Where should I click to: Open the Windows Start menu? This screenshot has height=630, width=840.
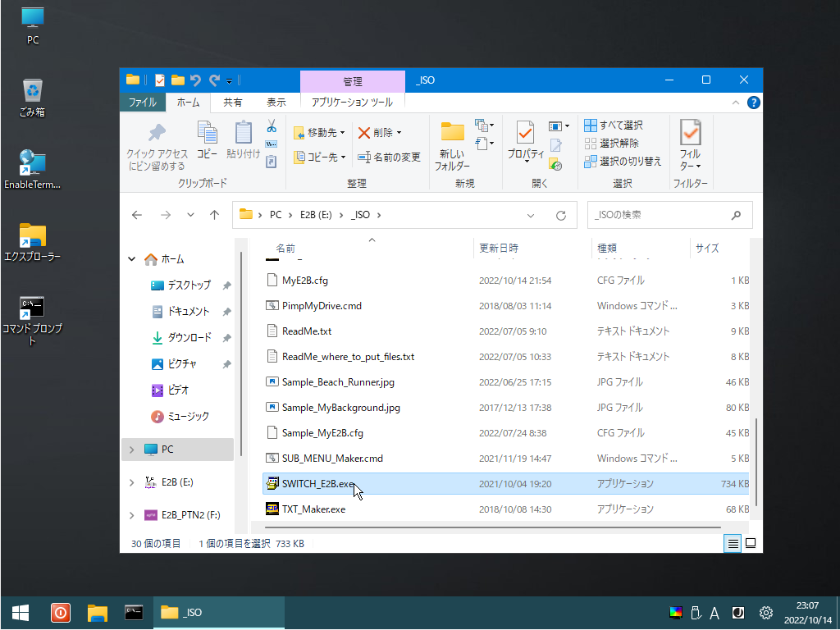click(21, 612)
